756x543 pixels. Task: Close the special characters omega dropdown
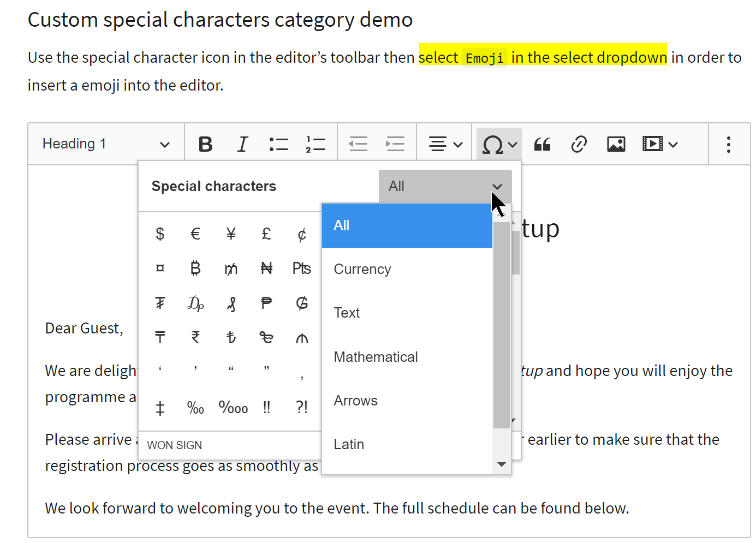tap(499, 144)
